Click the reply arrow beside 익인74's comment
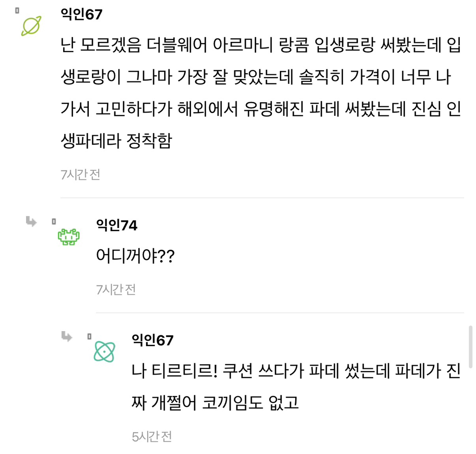This screenshot has width=476, height=454. tap(31, 221)
